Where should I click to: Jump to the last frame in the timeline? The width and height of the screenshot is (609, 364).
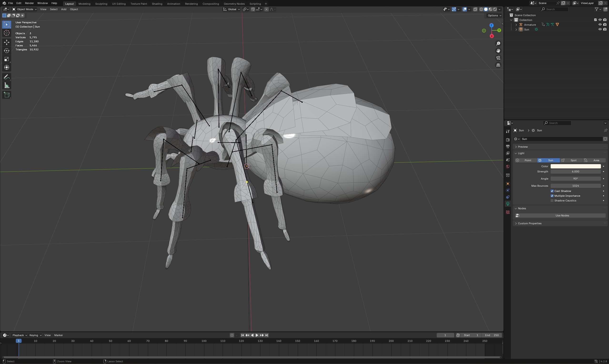[267, 335]
